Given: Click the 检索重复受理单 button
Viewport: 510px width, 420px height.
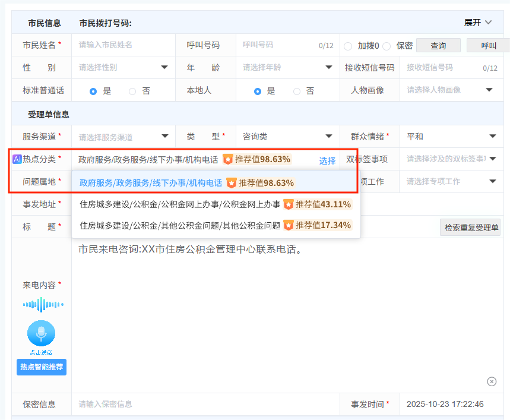Looking at the screenshot, I should tap(470, 227).
